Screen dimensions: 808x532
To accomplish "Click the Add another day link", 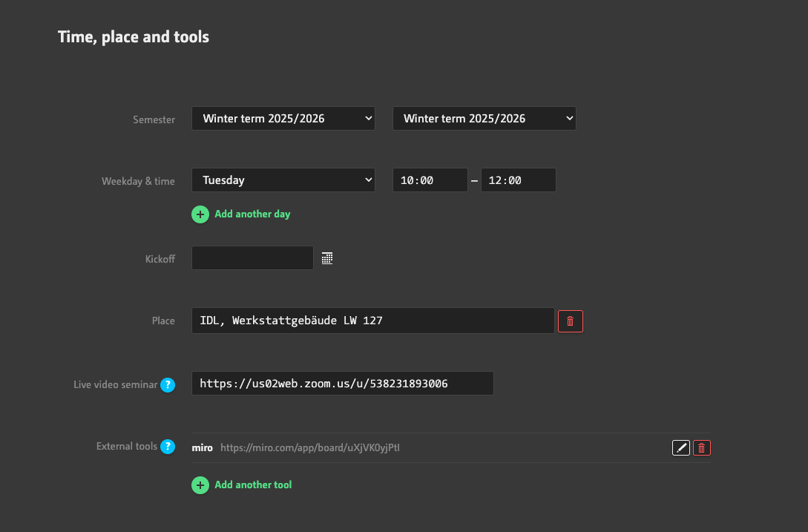I will 252,214.
